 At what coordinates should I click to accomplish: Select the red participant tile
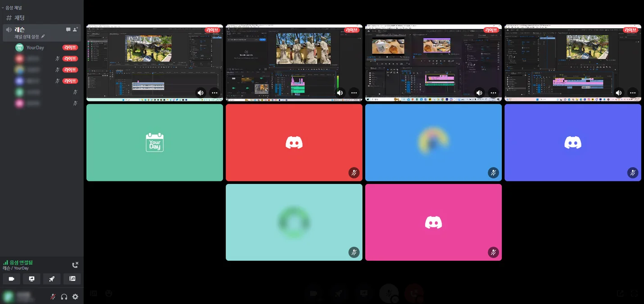(294, 143)
